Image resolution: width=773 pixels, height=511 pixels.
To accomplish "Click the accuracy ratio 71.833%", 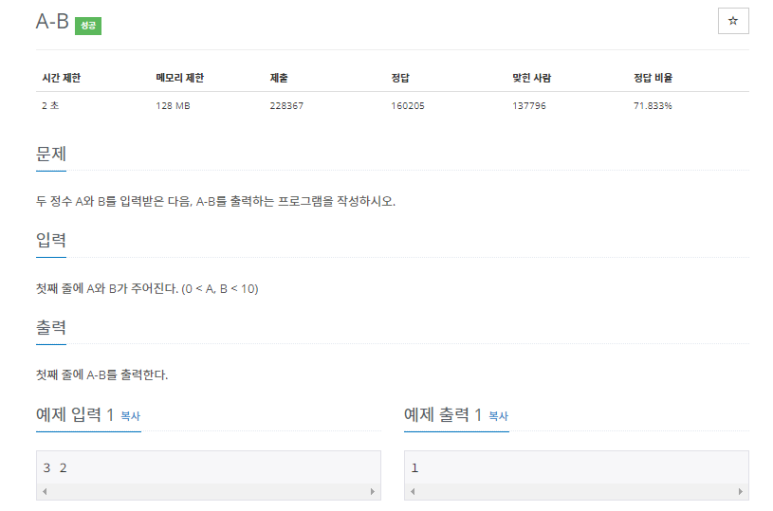I will click(653, 105).
